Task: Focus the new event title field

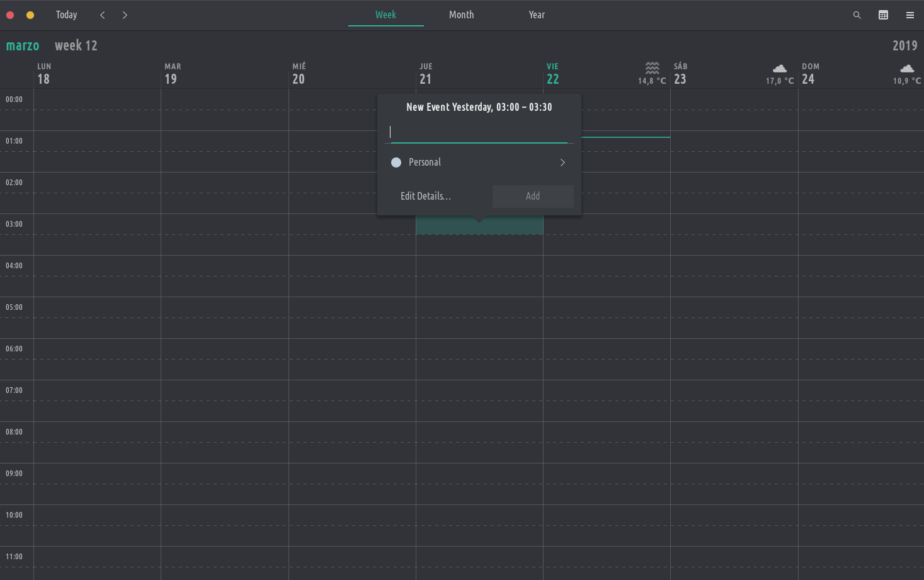Action: [x=479, y=132]
